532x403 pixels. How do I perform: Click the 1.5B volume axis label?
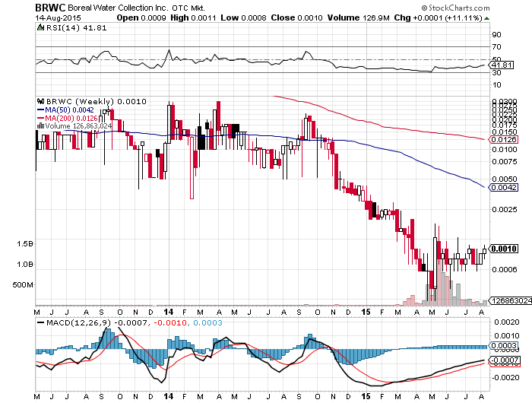(x=25, y=244)
